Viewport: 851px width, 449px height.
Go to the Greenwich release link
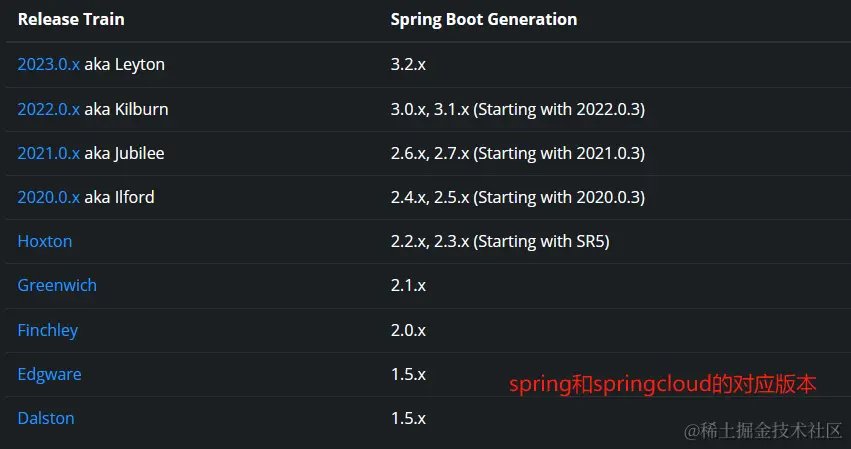[57, 285]
